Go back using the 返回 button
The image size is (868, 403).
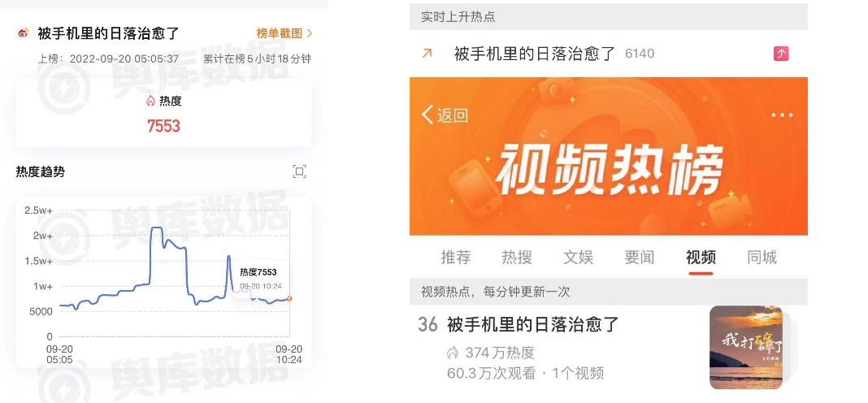click(445, 115)
